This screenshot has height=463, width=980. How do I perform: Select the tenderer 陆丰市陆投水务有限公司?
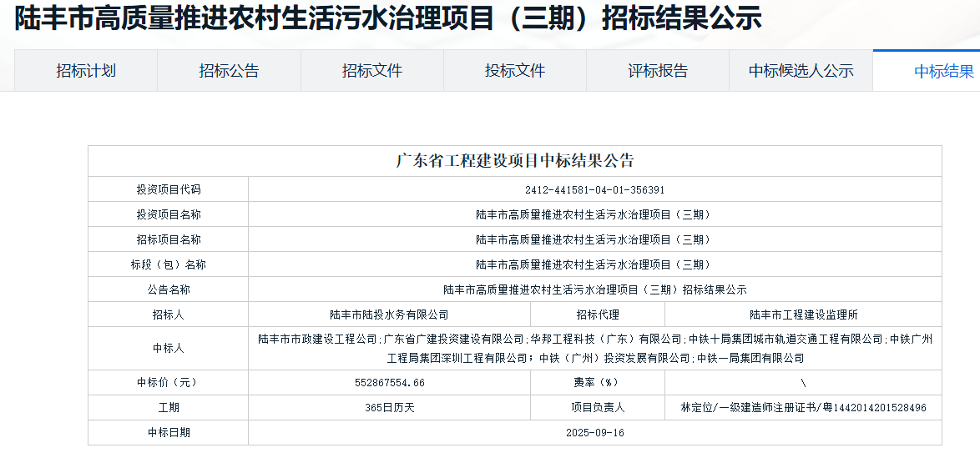point(389,315)
